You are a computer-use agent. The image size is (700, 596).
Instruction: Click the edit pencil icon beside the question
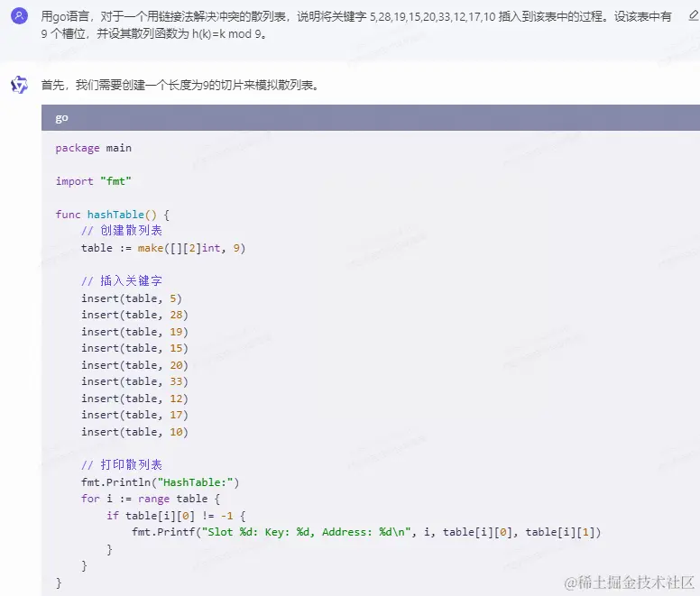(x=694, y=16)
